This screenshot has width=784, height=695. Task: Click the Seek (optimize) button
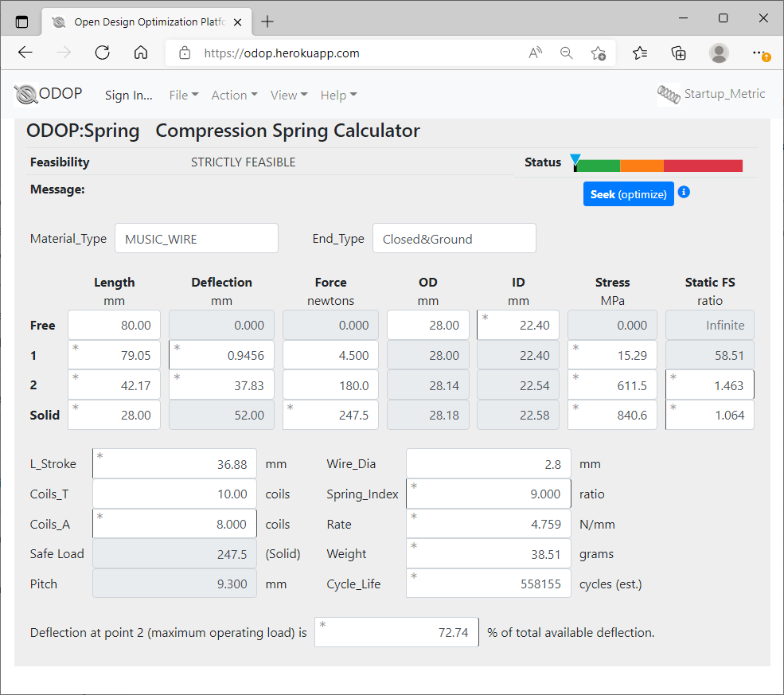point(628,193)
